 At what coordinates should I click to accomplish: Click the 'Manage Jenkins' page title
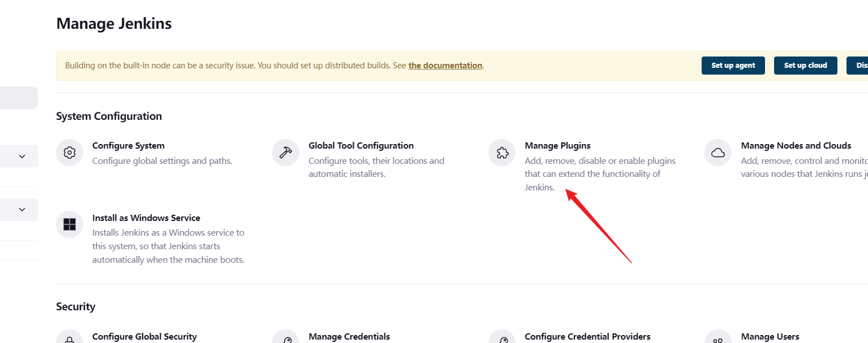(x=114, y=24)
